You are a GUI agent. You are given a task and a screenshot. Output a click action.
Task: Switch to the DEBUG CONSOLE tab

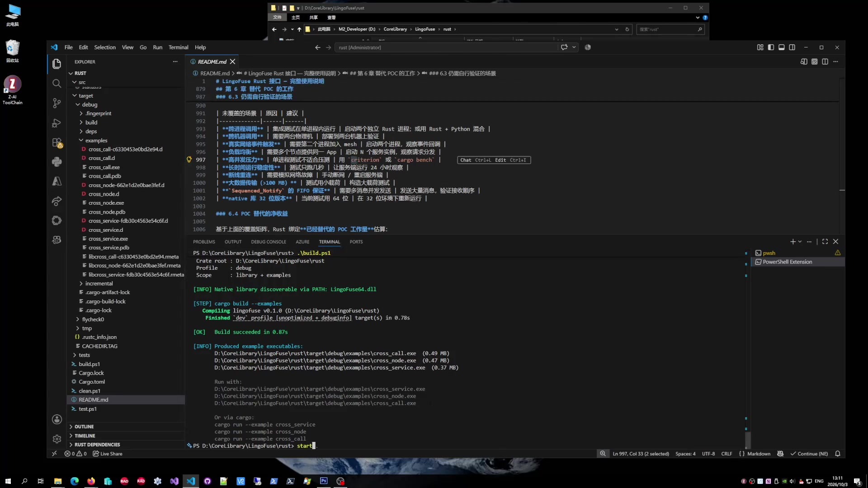coord(269,242)
